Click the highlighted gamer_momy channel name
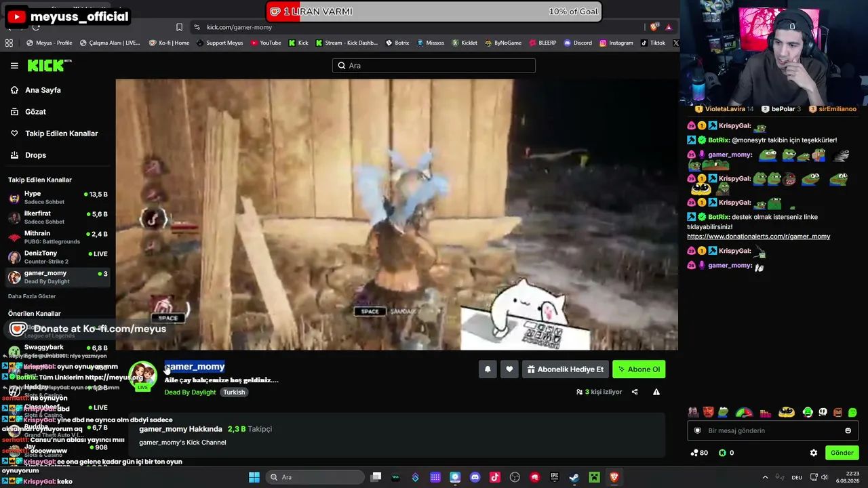The height and width of the screenshot is (488, 868). coord(195,367)
